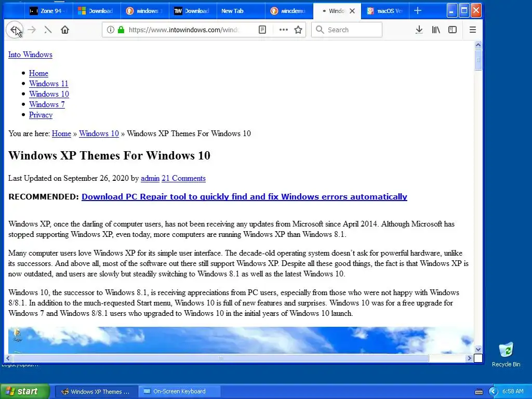Screen dimensions: 532x399
Task: Open Windows 7 navigation link
Action: click(x=47, y=104)
